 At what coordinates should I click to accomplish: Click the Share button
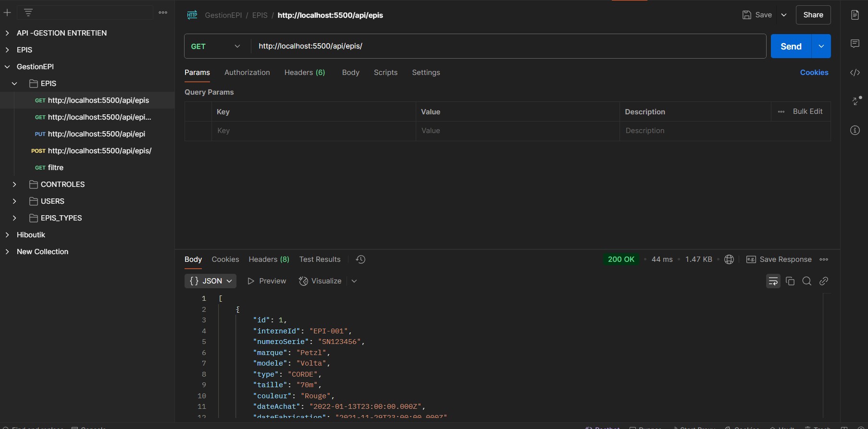click(x=813, y=15)
